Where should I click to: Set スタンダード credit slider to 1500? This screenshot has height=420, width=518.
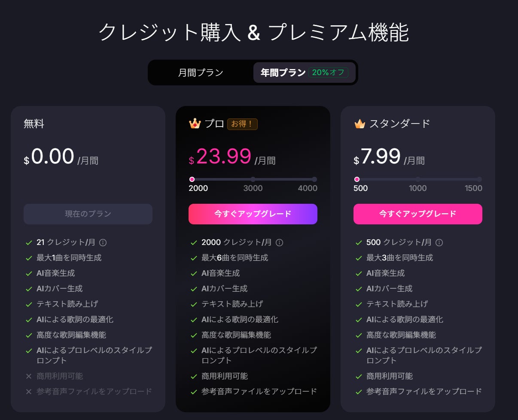coord(479,179)
